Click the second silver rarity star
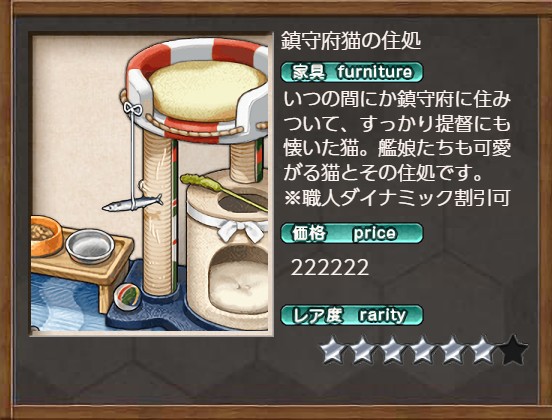 363,349
